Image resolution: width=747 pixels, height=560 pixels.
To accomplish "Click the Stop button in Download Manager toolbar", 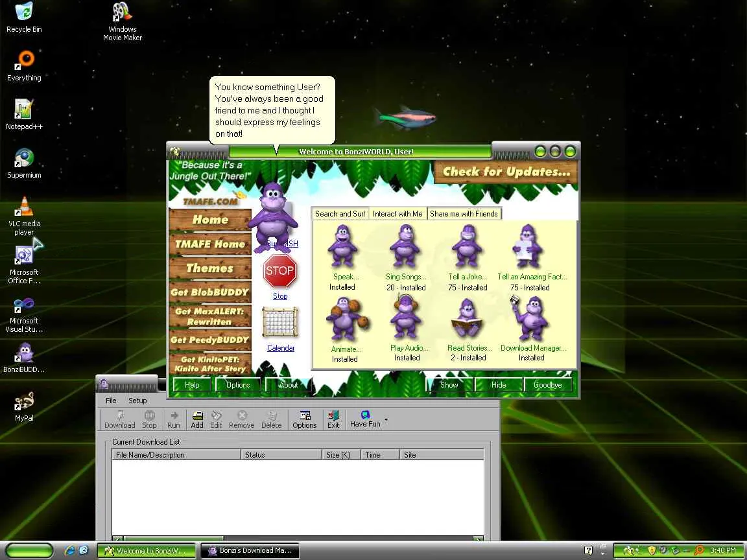I will point(149,419).
